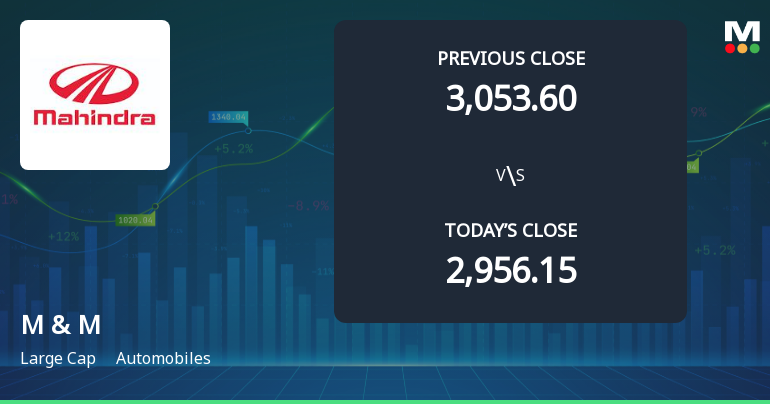Screen dimensions: 770x404
Task: Click the -8.9% chart label
Action: click(x=308, y=206)
